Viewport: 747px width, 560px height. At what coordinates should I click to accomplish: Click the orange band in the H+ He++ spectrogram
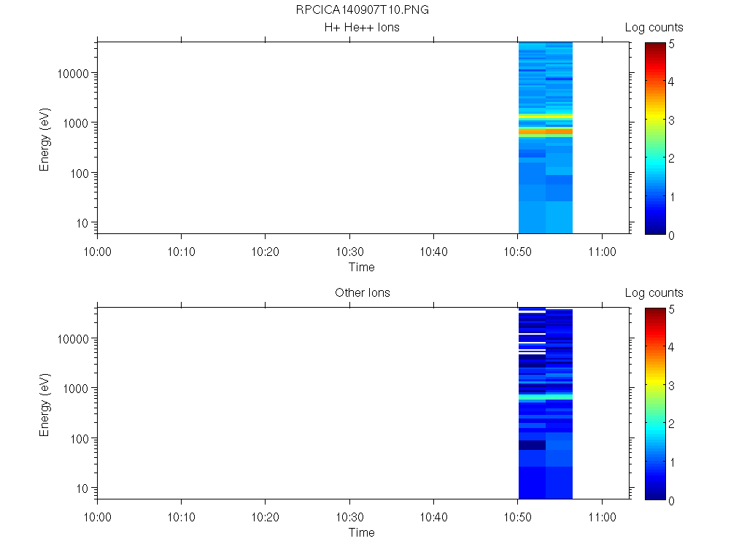pos(546,131)
